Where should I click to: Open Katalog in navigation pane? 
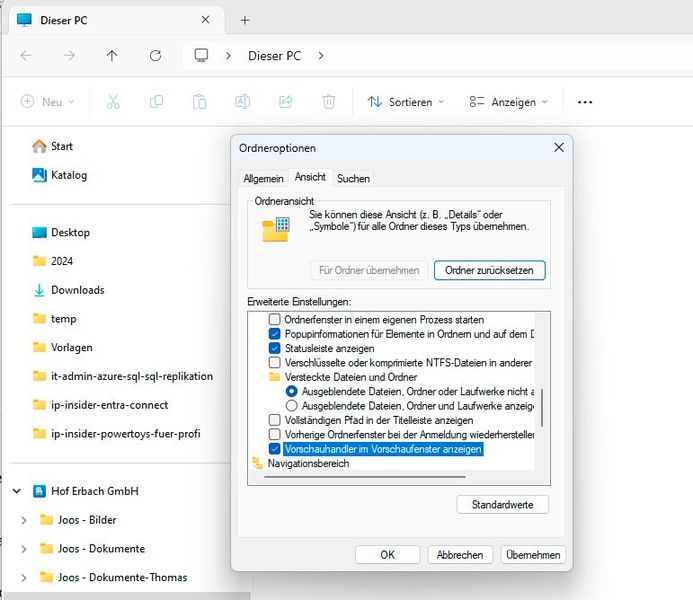[x=60, y=175]
